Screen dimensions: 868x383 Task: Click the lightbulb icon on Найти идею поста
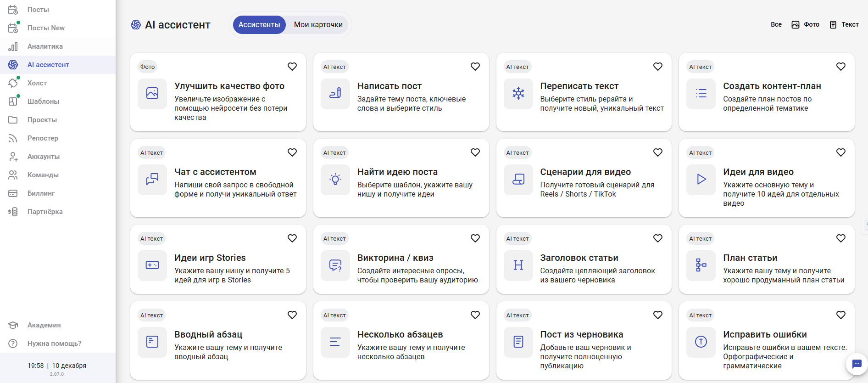pyautogui.click(x=335, y=179)
